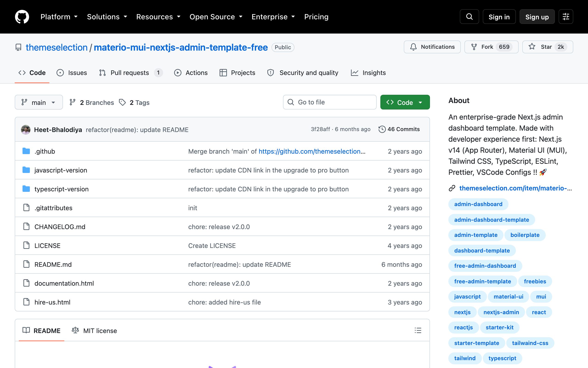Open the themeselection owner link

pyautogui.click(x=57, y=47)
